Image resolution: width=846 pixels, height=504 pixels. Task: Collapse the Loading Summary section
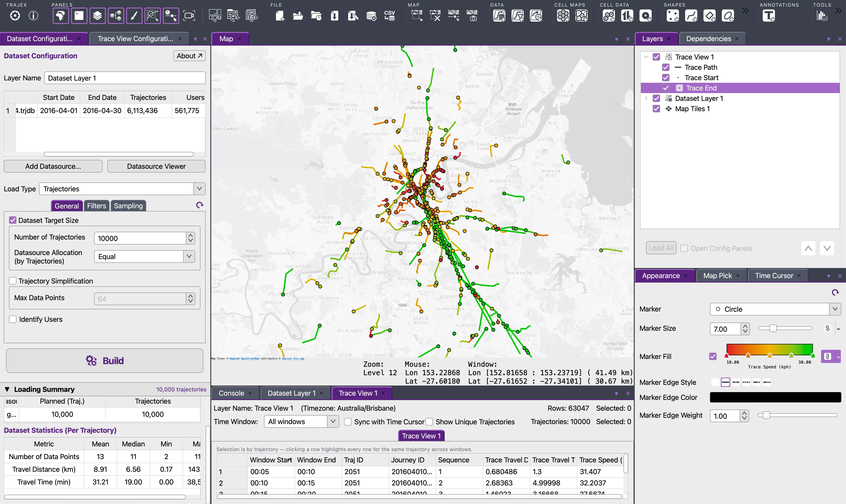pyautogui.click(x=7, y=389)
